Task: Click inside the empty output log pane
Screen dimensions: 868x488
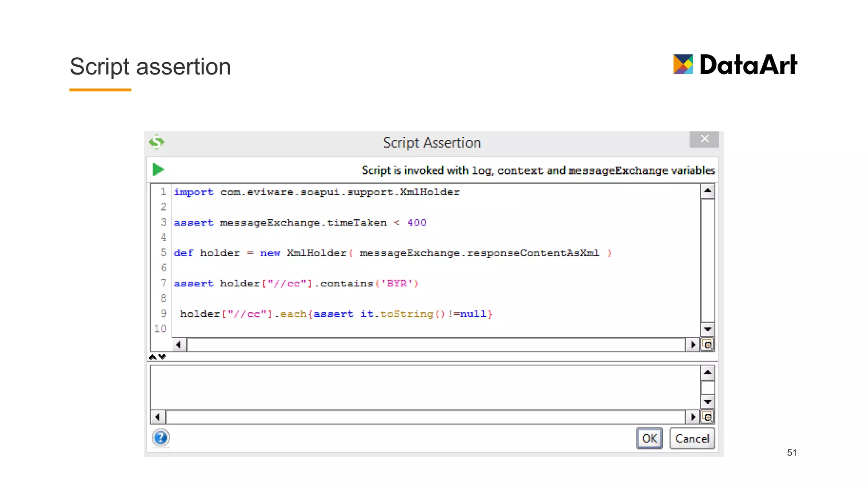Action: click(x=425, y=388)
